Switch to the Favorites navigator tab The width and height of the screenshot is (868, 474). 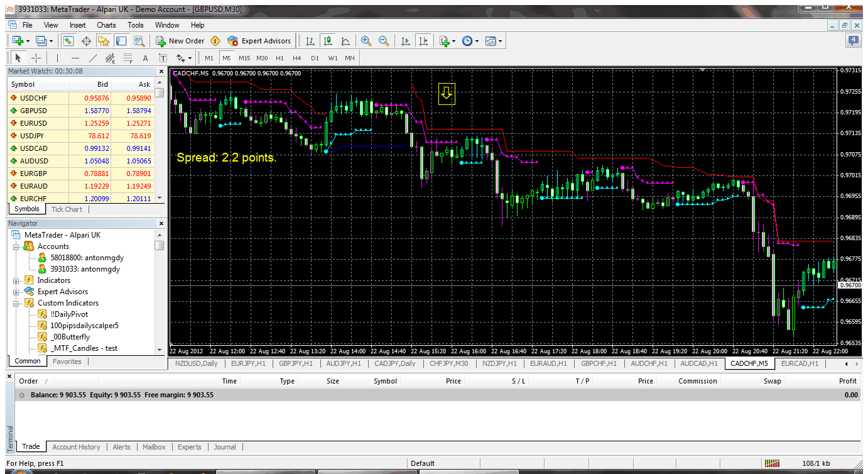67,361
